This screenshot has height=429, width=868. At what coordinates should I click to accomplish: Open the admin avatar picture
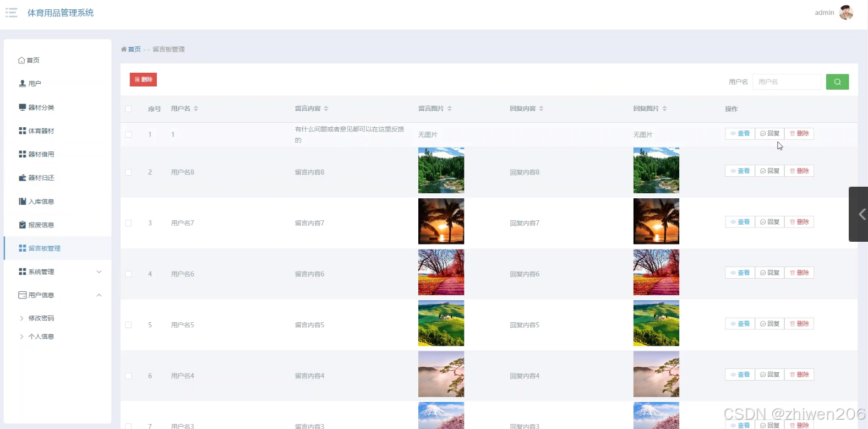[846, 12]
